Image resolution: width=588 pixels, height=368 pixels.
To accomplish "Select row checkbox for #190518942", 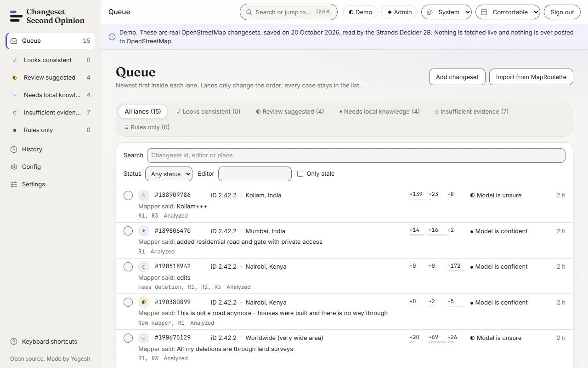I will pos(128,267).
